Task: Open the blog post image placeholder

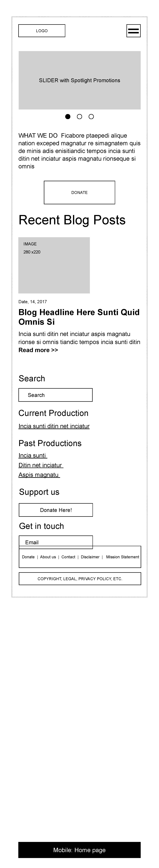Action: click(54, 265)
